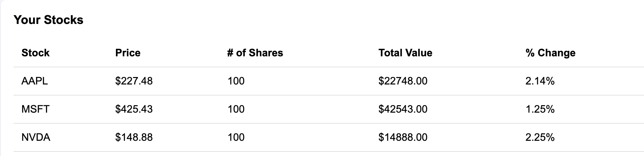Image resolution: width=644 pixels, height=156 pixels.
Task: Sort by the Price column header
Action: tap(128, 53)
